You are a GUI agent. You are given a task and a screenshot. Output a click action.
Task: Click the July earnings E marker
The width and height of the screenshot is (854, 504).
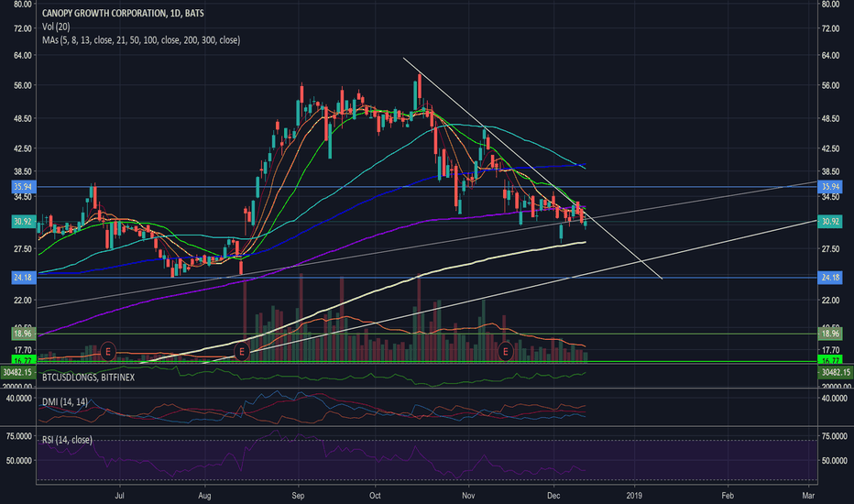(x=108, y=352)
